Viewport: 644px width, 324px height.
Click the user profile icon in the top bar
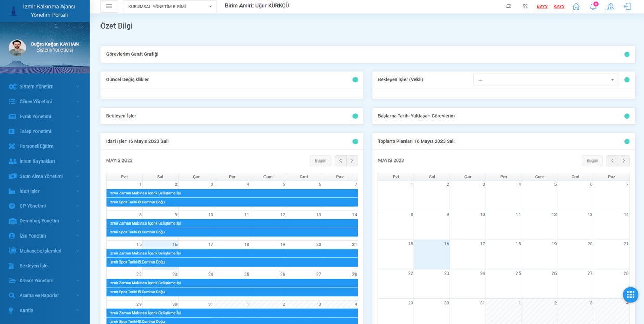[610, 7]
